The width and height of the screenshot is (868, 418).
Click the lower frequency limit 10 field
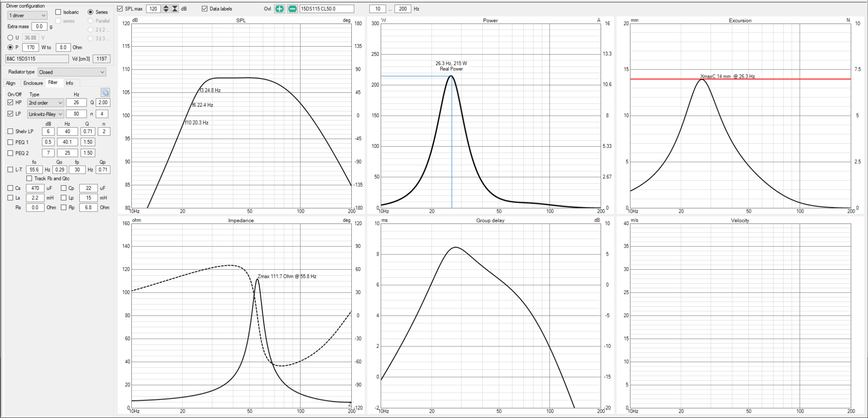pos(378,8)
